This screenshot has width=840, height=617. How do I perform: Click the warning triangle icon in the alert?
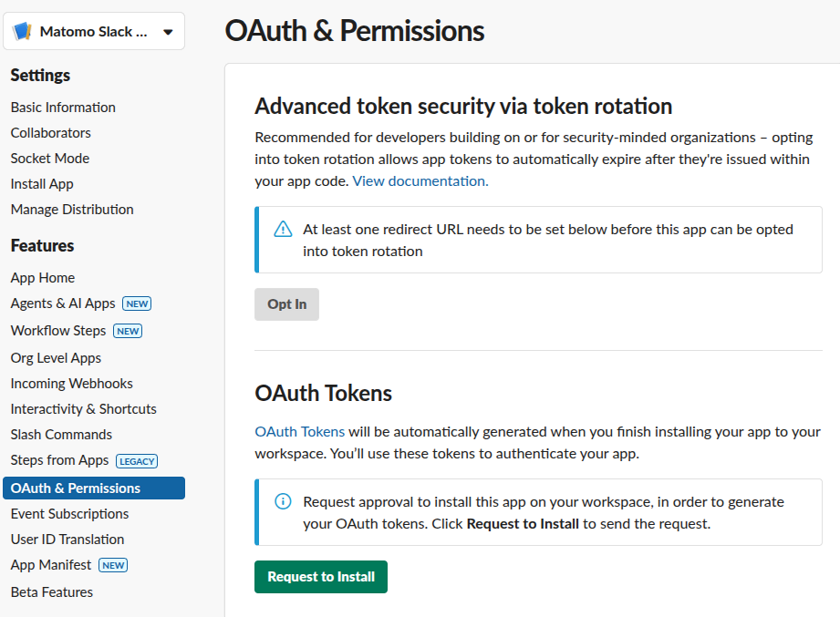(283, 230)
